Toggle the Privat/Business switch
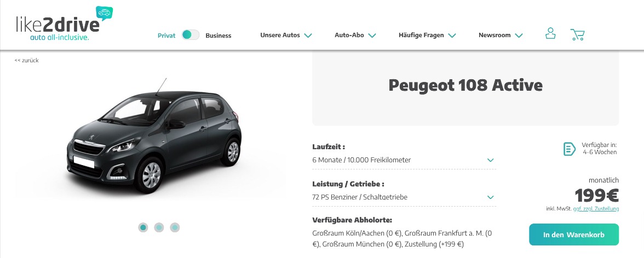644x258 pixels. point(191,35)
